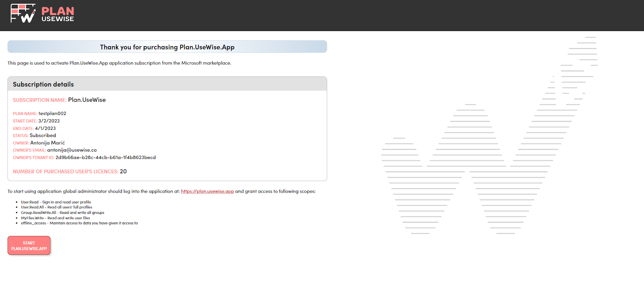Click the 'offline_access' scope list item
The width and height of the screenshot is (644, 308).
(79, 223)
